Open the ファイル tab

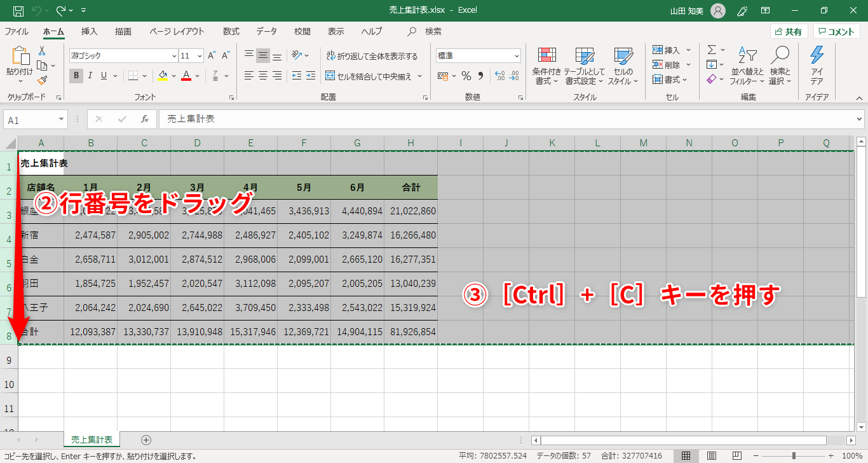point(16,31)
